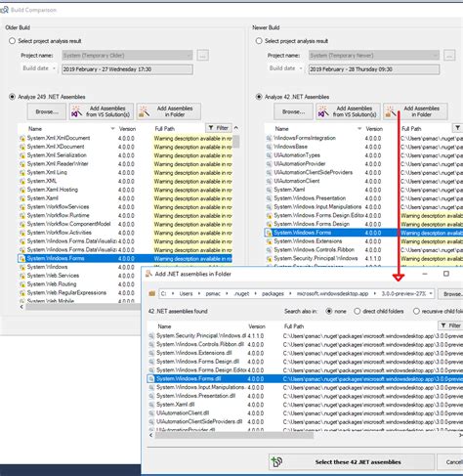
Task: Select System.Web.Services row in Older Build
Action: pos(125,276)
